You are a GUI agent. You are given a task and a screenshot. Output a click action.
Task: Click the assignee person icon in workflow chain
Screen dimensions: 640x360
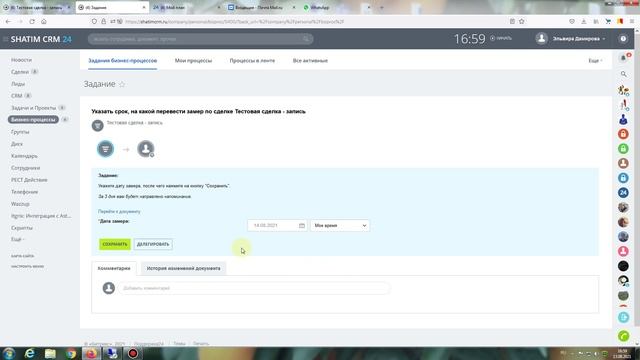click(146, 149)
